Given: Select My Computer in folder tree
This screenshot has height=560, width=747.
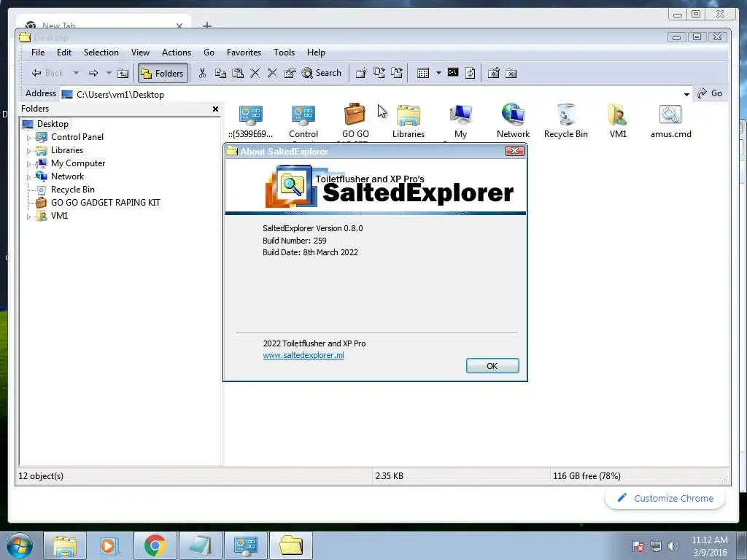Looking at the screenshot, I should (x=77, y=163).
